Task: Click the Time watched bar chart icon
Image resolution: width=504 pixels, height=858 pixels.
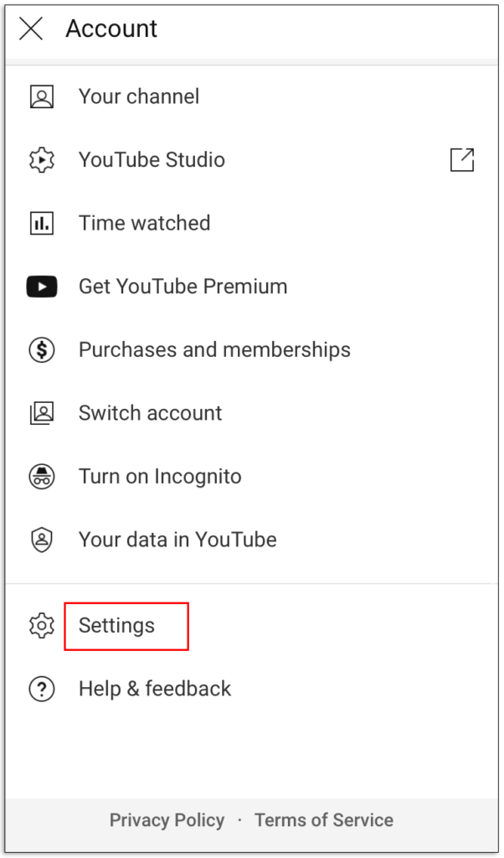Action: [x=42, y=223]
